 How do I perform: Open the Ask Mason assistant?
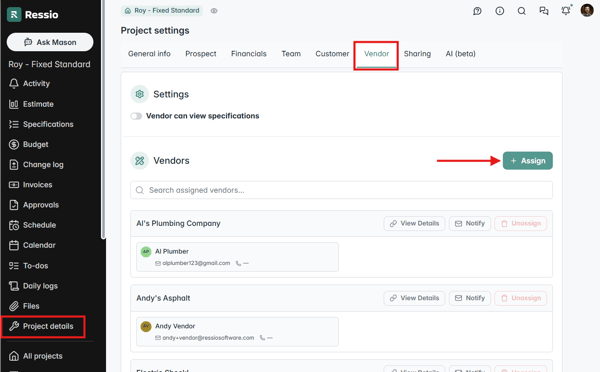coord(50,42)
